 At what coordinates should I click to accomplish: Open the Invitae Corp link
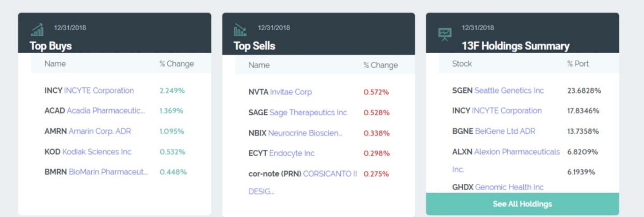click(x=290, y=92)
